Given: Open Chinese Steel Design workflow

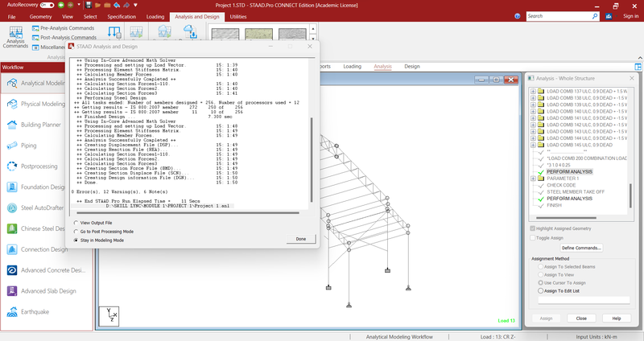Looking at the screenshot, I should (36, 228).
